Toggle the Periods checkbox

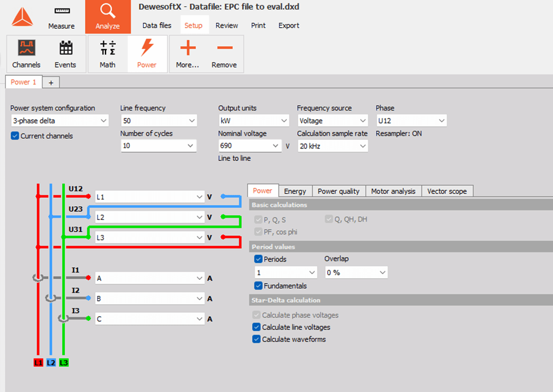[x=259, y=259]
